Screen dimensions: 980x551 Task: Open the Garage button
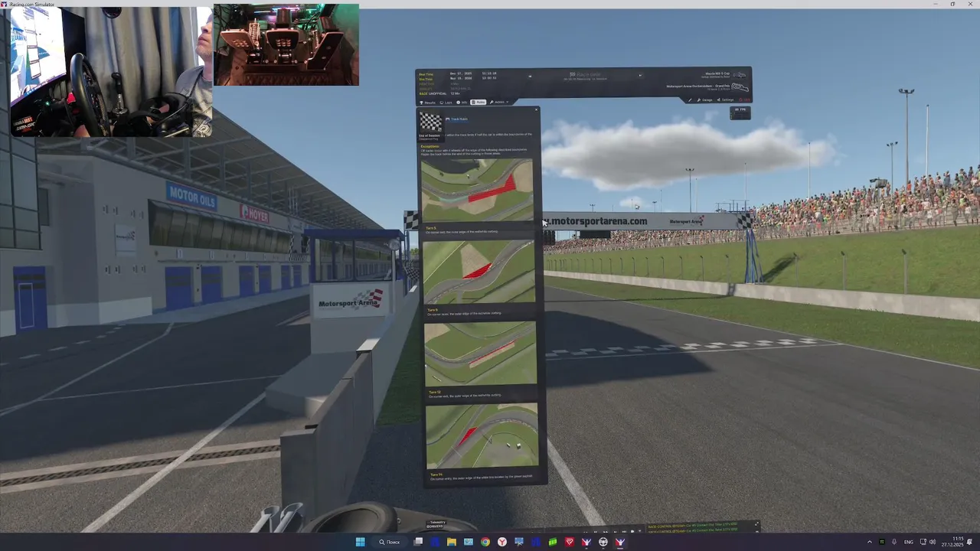point(706,100)
